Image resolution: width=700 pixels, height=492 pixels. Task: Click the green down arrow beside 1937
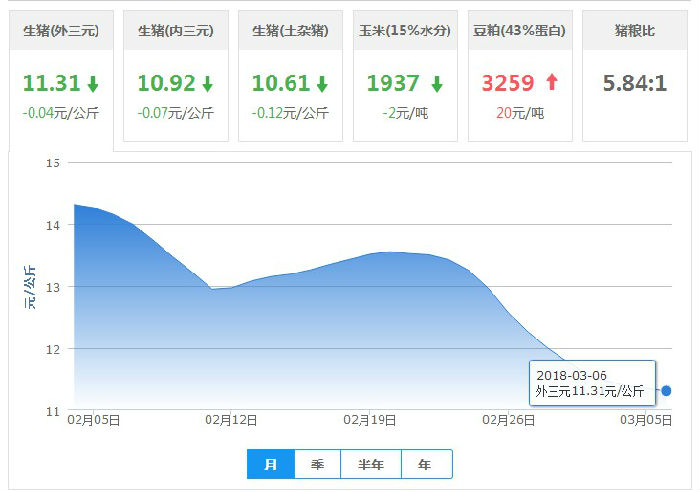point(436,84)
